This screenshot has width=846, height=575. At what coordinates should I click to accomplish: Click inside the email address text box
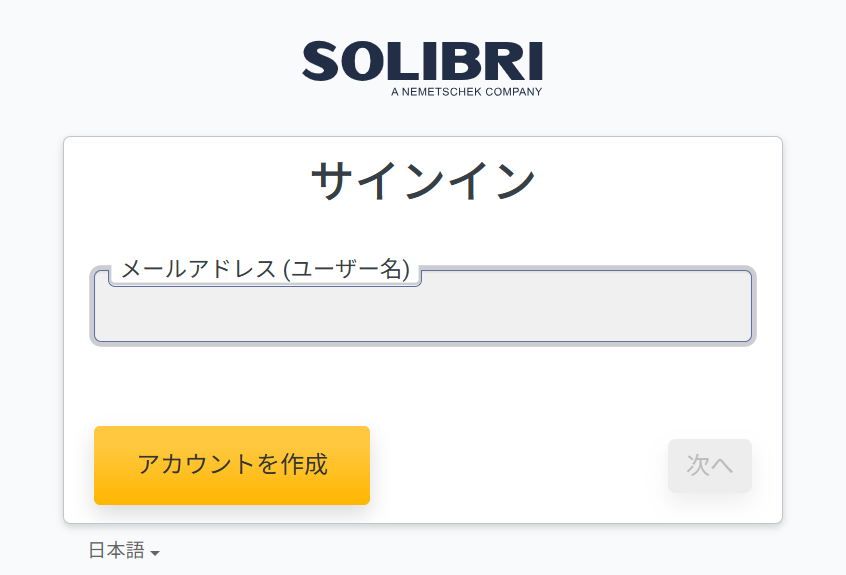[423, 306]
